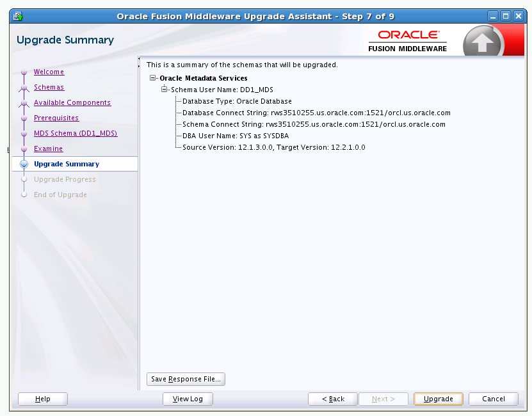
Task: Go to the Welcome step link
Action: (x=49, y=72)
